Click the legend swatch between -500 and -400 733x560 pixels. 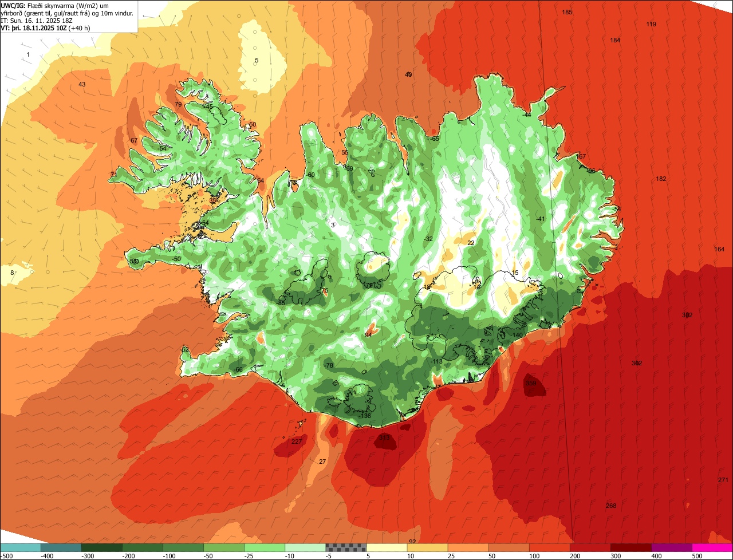(x=21, y=547)
